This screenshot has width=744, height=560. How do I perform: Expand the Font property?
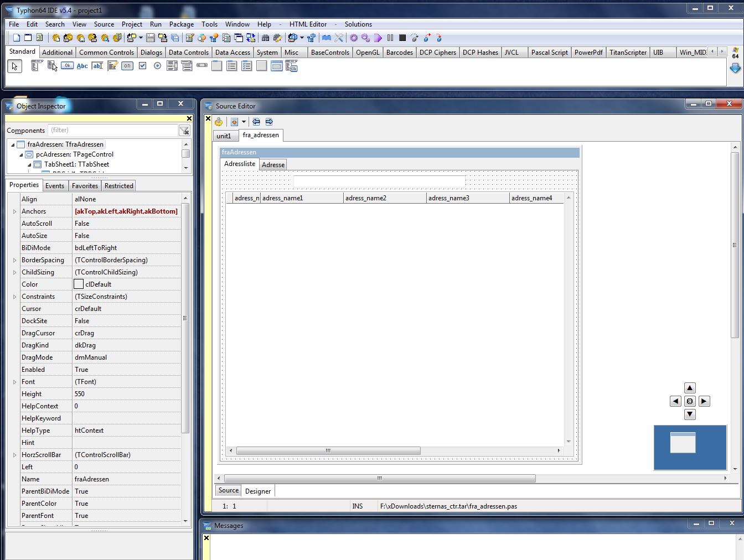click(14, 382)
